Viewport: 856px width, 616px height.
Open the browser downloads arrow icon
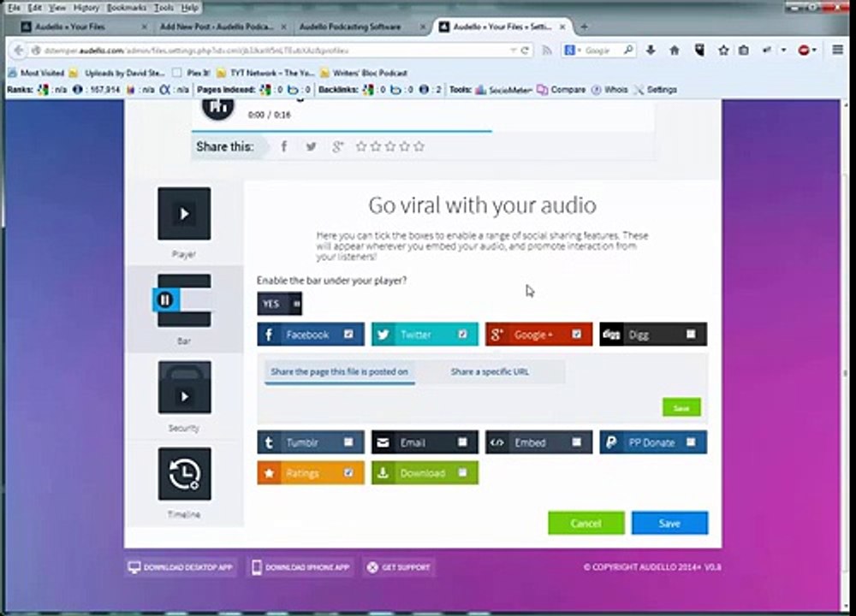click(651, 50)
